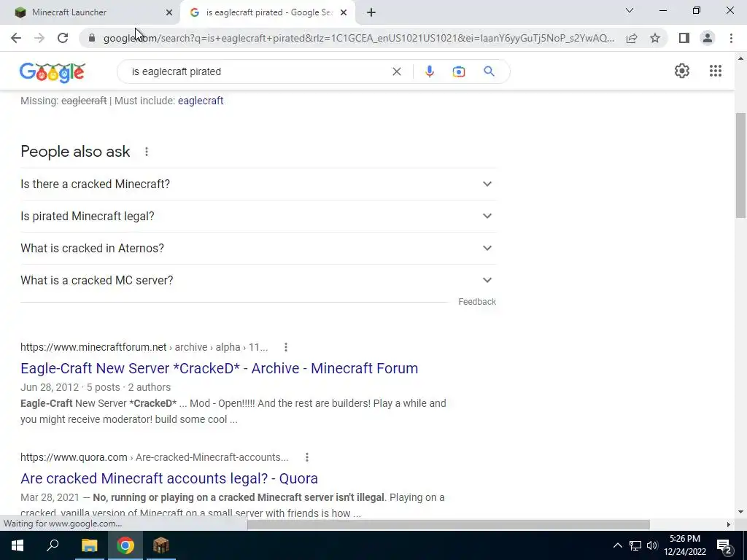Screen dimensions: 747x560
Task: Focus the browser address bar
Action: click(x=358, y=38)
